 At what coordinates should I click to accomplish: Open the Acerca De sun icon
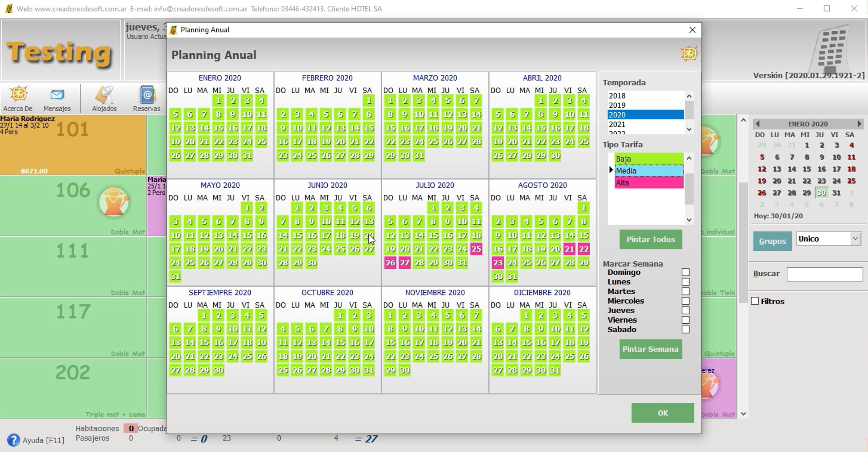click(x=18, y=95)
